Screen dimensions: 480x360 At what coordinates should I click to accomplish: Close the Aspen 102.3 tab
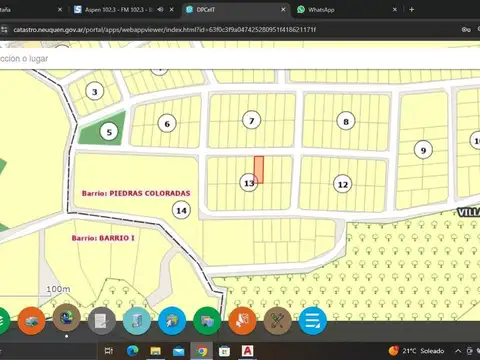click(x=171, y=10)
